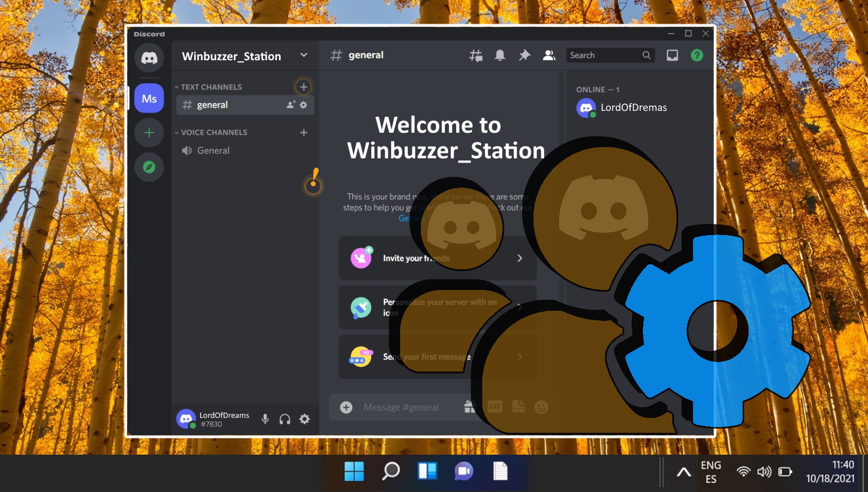Open the volume speaker indicator
Viewport: 868px width, 492px height.
[764, 472]
